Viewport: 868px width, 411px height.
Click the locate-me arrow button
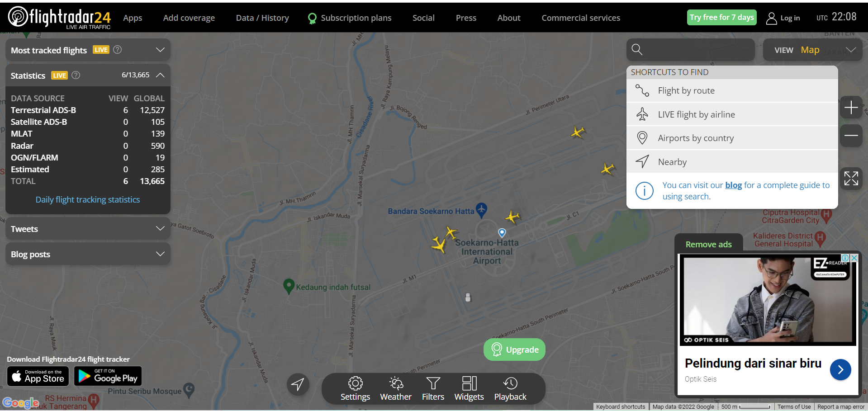coord(298,385)
